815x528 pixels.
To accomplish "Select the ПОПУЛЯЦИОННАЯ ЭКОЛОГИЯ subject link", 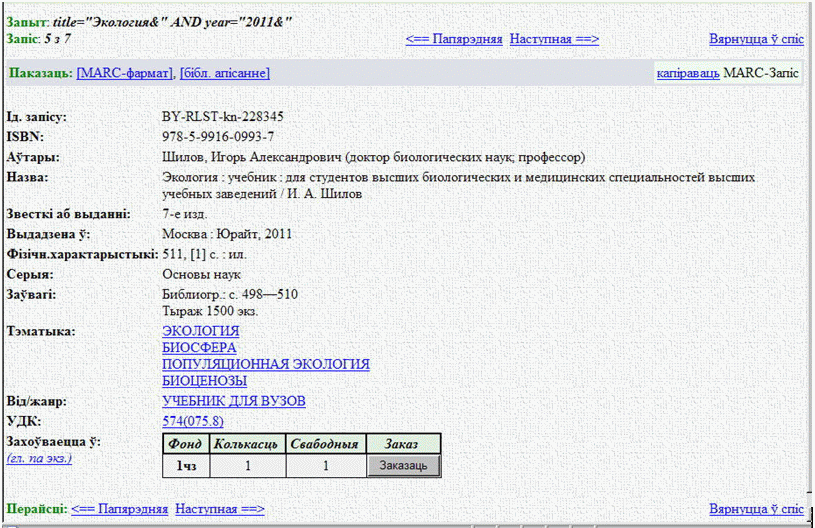I will [x=265, y=364].
